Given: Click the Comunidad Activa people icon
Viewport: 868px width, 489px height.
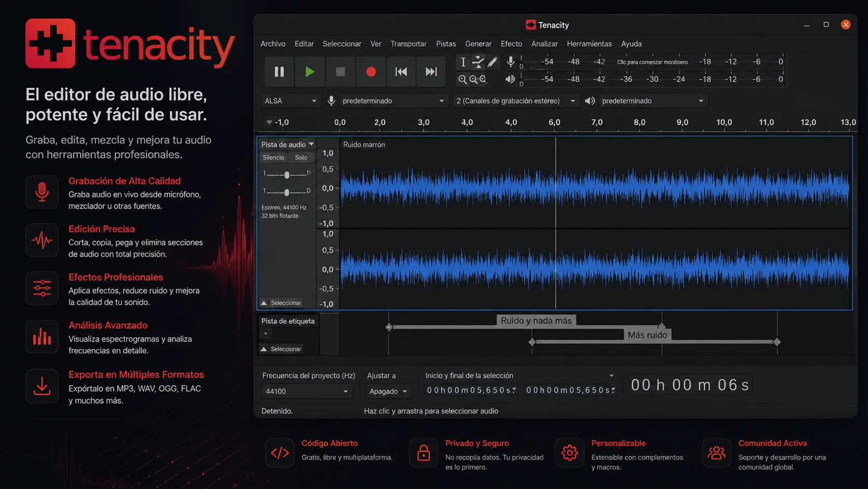Looking at the screenshot, I should pos(716,453).
